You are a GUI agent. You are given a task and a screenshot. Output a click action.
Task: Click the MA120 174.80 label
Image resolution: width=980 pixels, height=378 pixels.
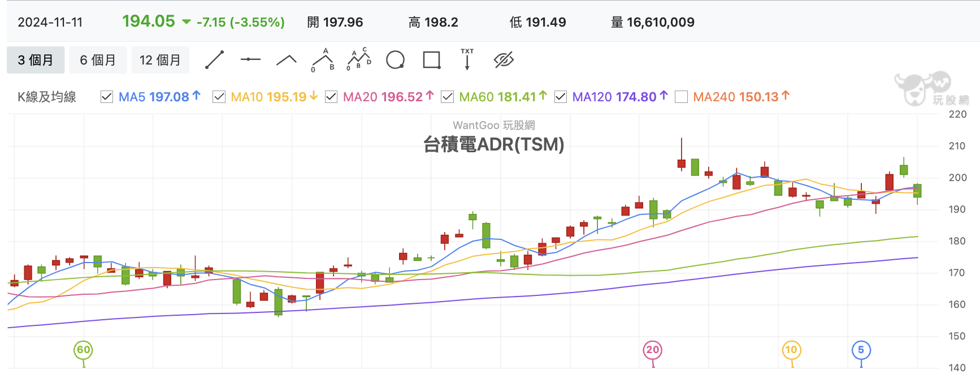tap(620, 97)
